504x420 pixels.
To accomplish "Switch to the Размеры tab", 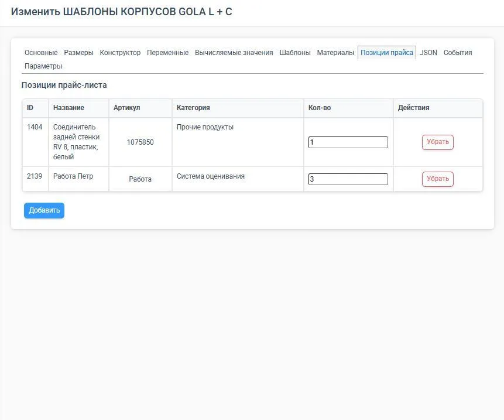I will [78, 52].
